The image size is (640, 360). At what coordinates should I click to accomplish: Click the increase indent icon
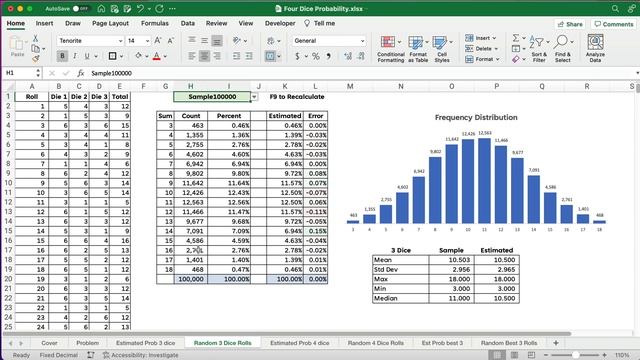[249, 56]
